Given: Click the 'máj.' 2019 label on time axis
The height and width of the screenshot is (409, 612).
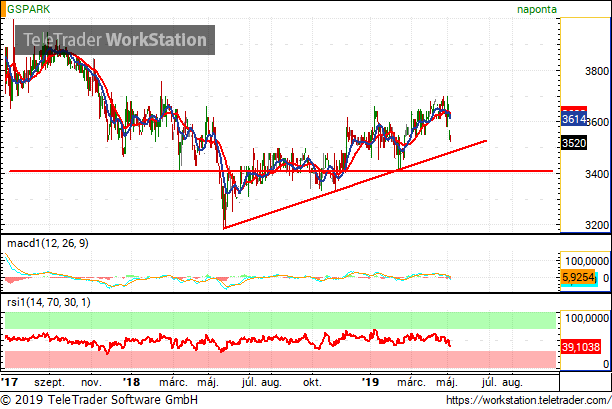Looking at the screenshot, I should (447, 382).
